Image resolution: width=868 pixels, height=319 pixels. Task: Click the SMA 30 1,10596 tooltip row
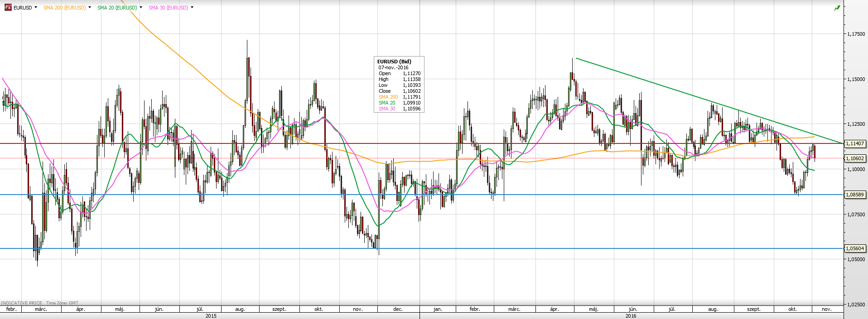[400, 109]
